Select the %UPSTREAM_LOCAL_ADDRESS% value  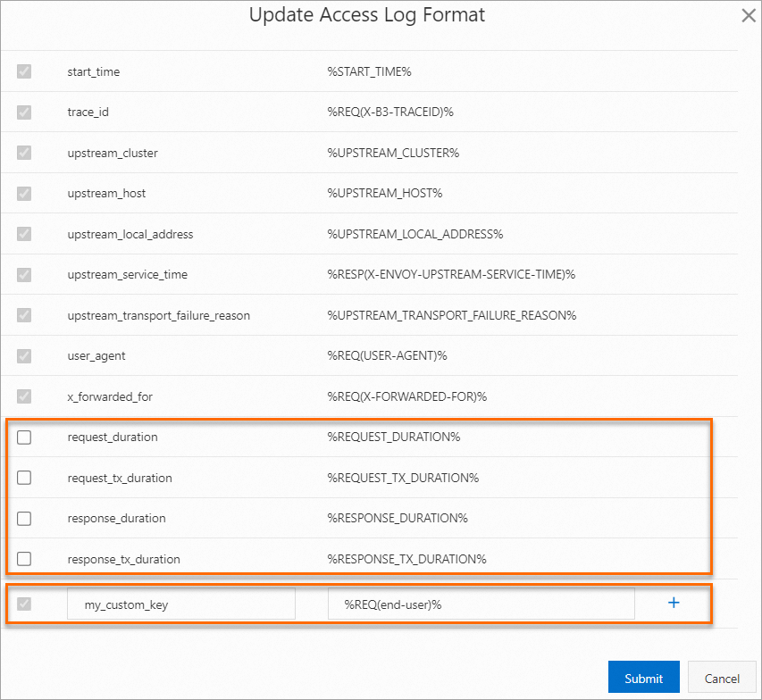pyautogui.click(x=415, y=234)
